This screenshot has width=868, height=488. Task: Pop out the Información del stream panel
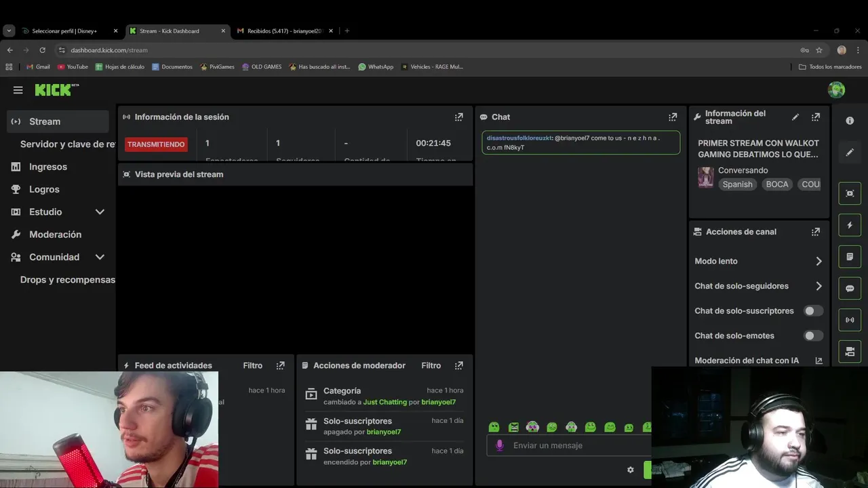point(816,117)
